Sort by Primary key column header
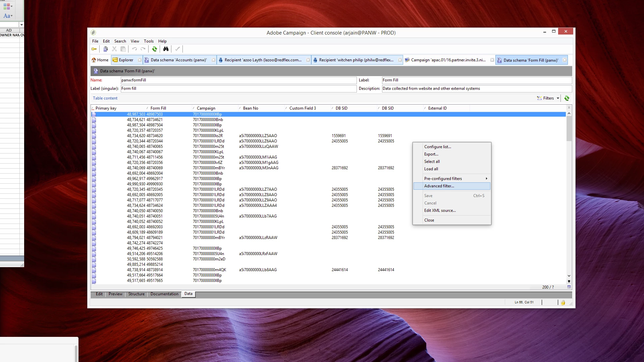Viewport: 644px width, 362px height. [106, 108]
